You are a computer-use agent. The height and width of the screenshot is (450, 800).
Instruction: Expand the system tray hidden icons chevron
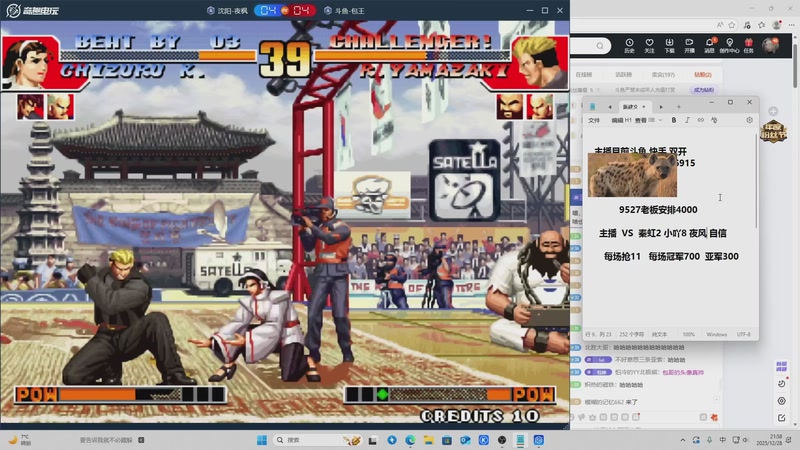[683, 440]
